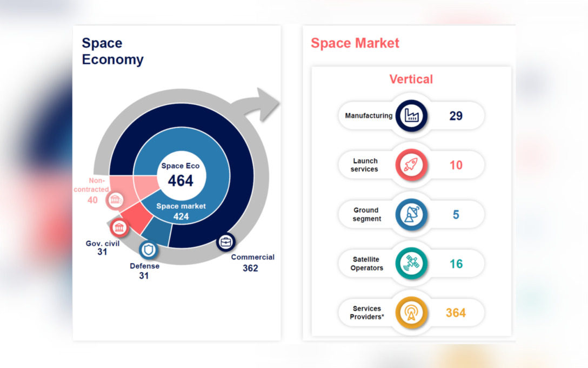Select the Commercial 362 label

coord(252,261)
